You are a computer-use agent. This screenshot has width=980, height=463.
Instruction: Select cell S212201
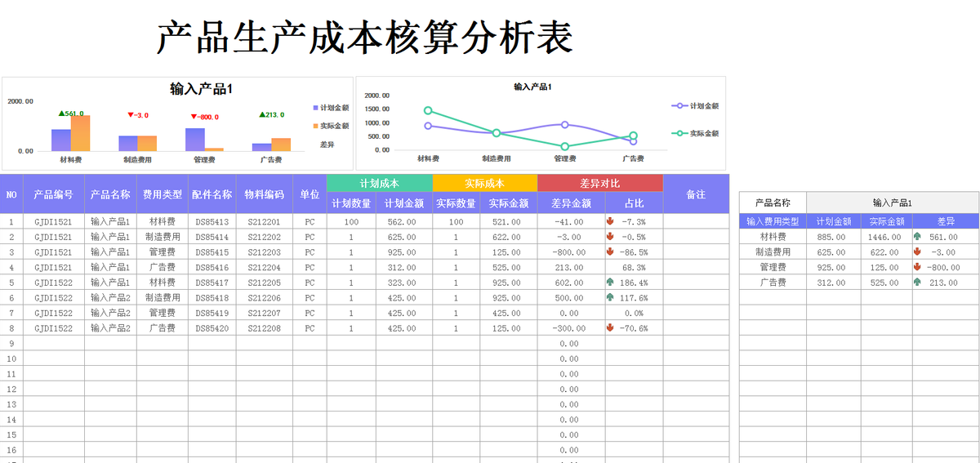click(x=265, y=221)
